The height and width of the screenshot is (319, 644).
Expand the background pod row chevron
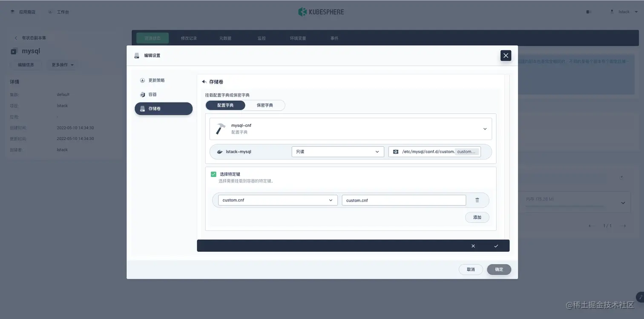point(623,203)
